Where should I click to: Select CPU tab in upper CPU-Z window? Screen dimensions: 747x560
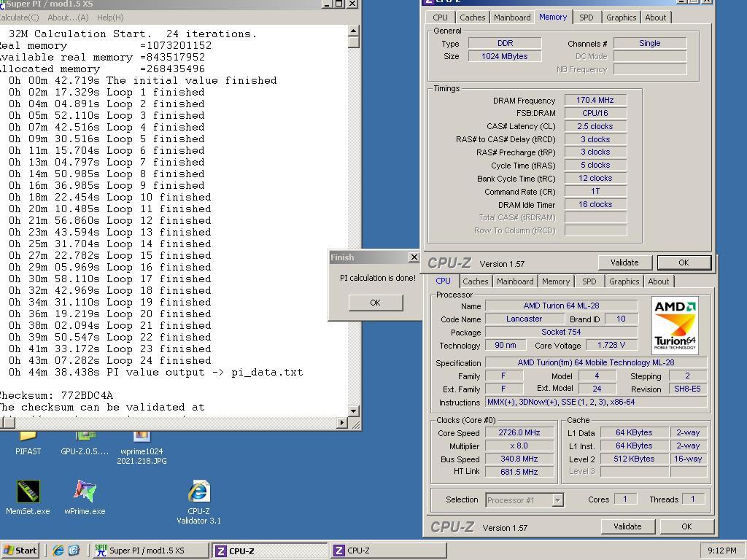[x=440, y=17]
